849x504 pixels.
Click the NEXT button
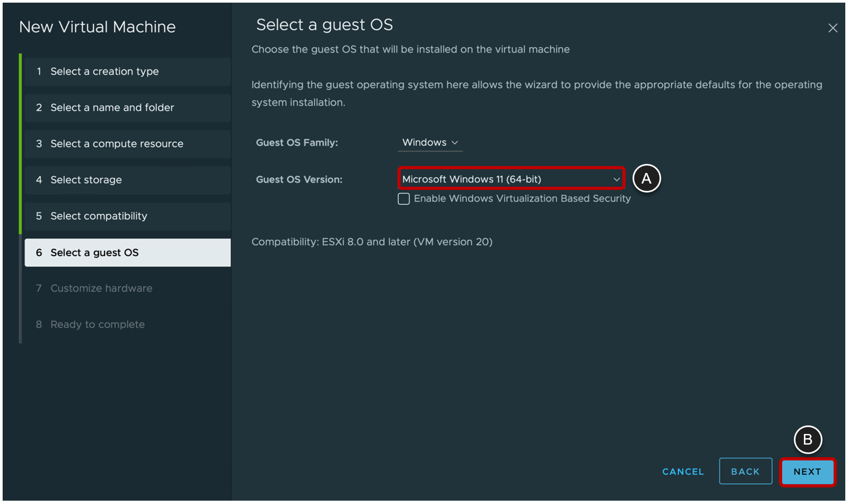point(807,472)
